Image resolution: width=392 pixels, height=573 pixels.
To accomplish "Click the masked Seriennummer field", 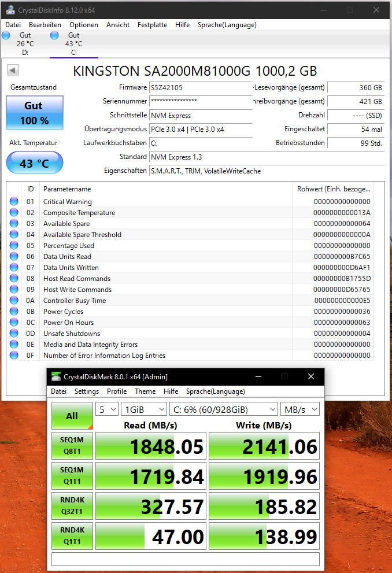I will pos(201,101).
